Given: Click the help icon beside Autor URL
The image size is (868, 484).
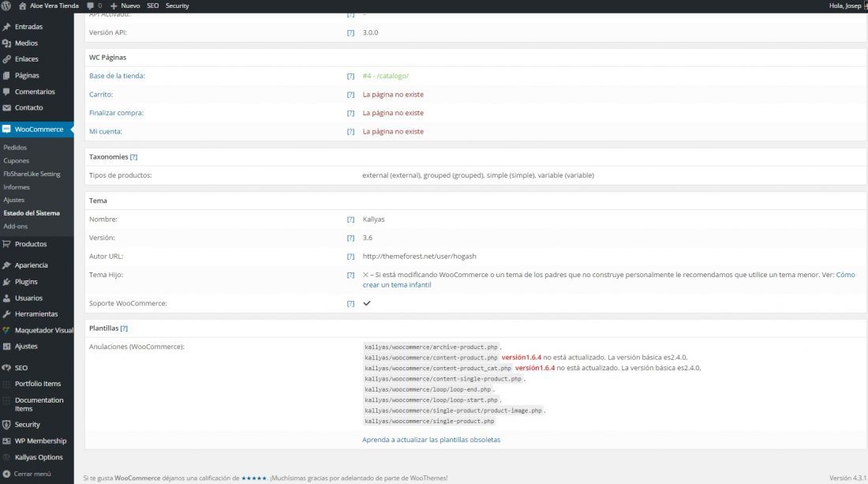Looking at the screenshot, I should point(350,257).
